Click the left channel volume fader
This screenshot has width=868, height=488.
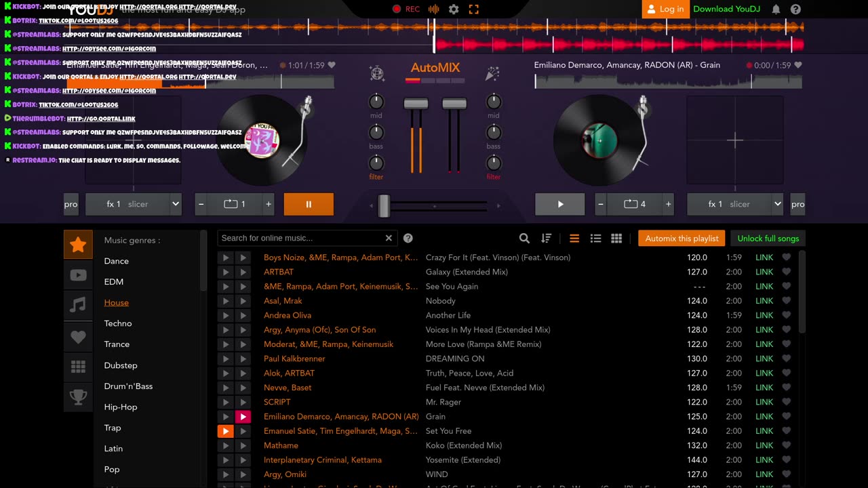416,104
